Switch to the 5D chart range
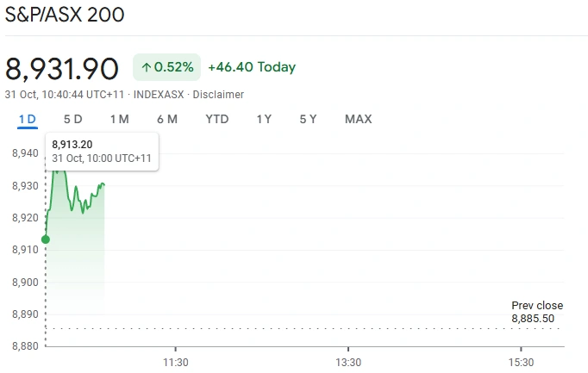 pos(73,119)
